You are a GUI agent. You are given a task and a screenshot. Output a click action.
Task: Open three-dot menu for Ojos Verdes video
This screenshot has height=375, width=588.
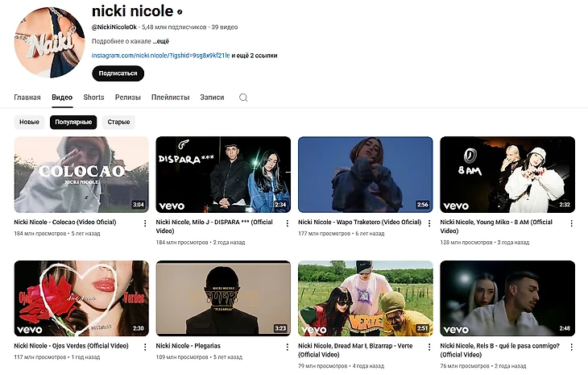[145, 348]
